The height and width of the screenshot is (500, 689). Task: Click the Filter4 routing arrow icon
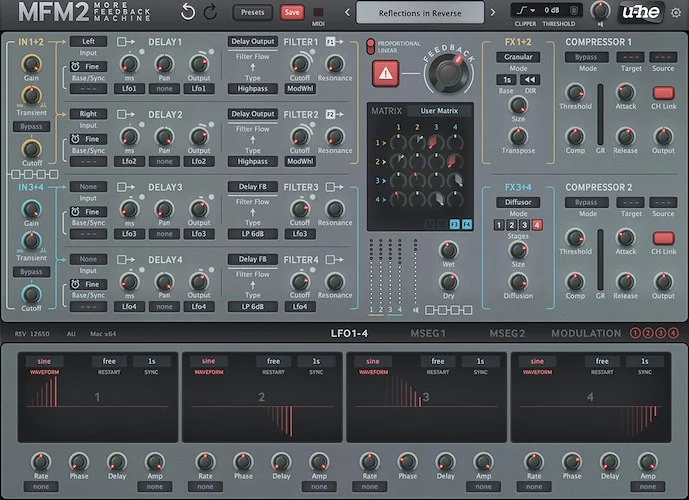pyautogui.click(x=334, y=260)
